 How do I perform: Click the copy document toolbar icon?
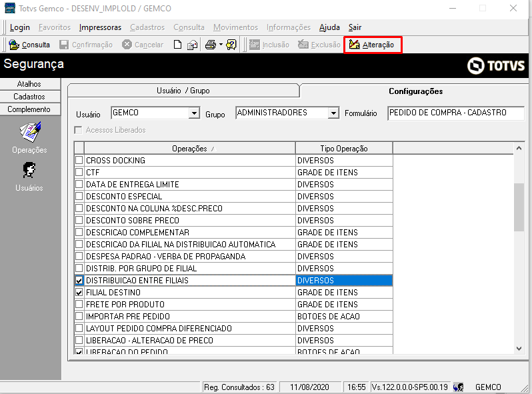coord(193,45)
